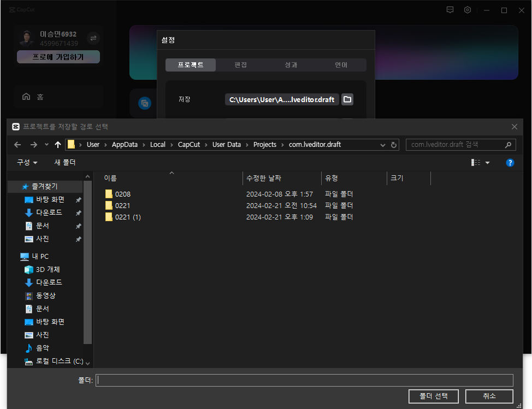Click User in the breadcrumb path
Screen dimensions: 532x409
[93, 145]
